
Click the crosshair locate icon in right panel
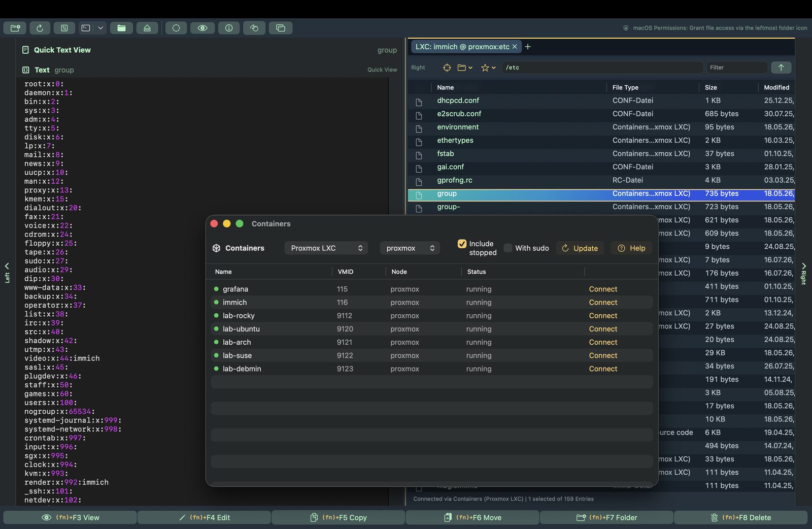[x=447, y=68]
